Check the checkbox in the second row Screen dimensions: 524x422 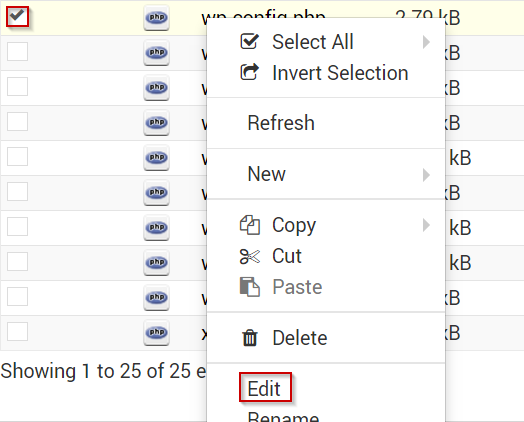point(17,51)
